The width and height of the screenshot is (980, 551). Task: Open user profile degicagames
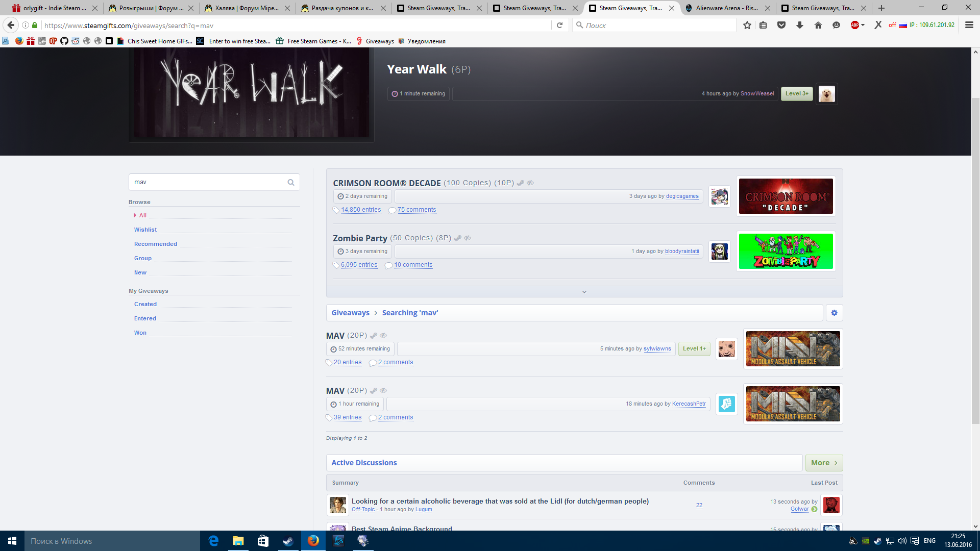[x=682, y=196]
